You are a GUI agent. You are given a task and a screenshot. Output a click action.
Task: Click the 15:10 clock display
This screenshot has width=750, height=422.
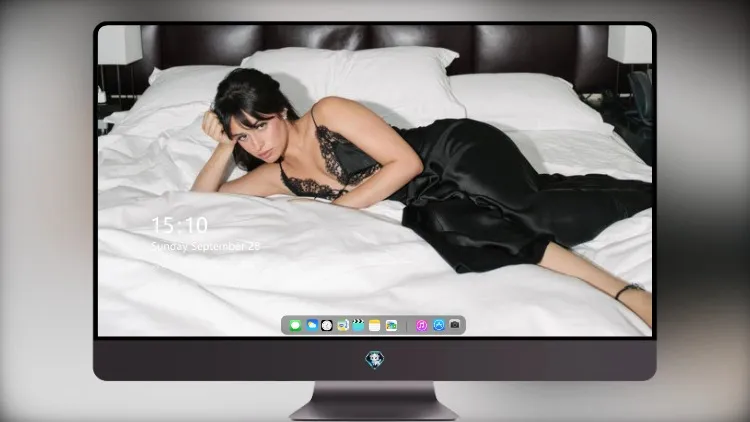pos(179,225)
